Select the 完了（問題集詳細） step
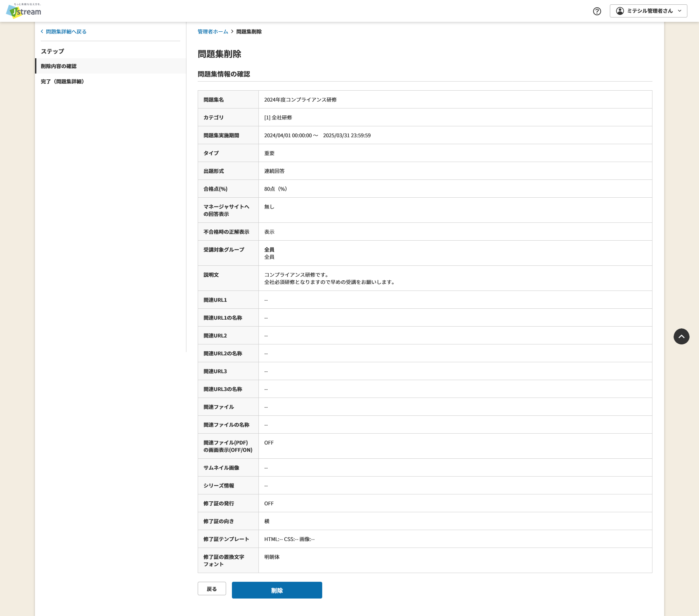699x616 pixels. [x=111, y=82]
